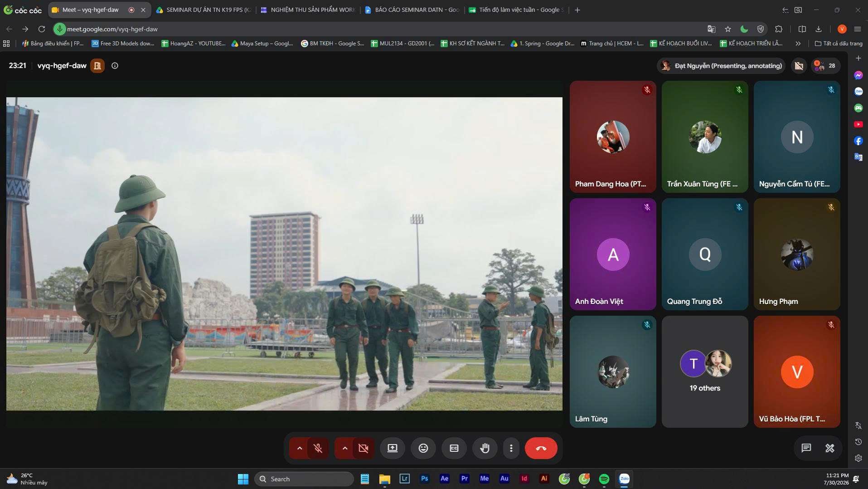Open more options three-dot menu
The width and height of the screenshot is (868, 489).
[x=511, y=448]
